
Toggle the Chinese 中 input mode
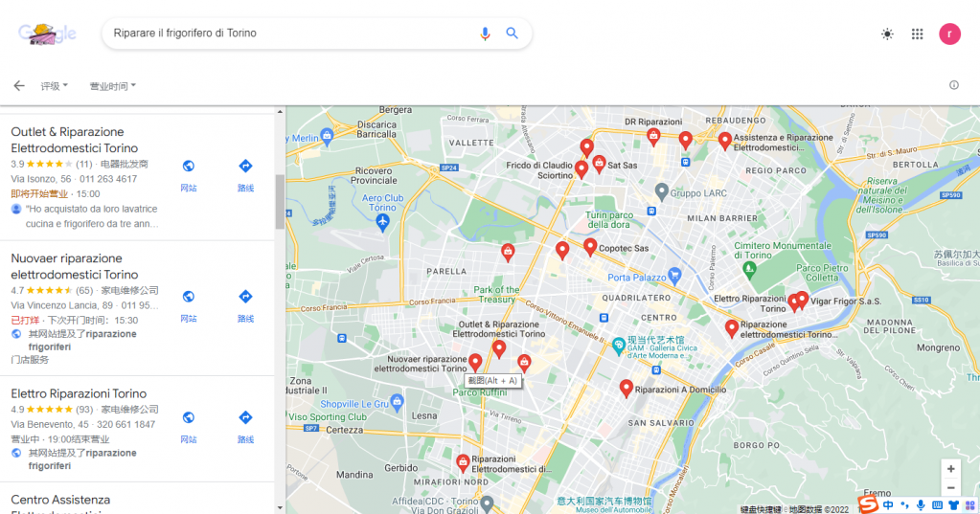[x=888, y=504]
